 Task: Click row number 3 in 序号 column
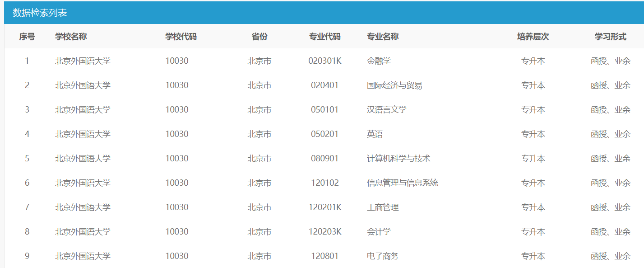coord(27,110)
